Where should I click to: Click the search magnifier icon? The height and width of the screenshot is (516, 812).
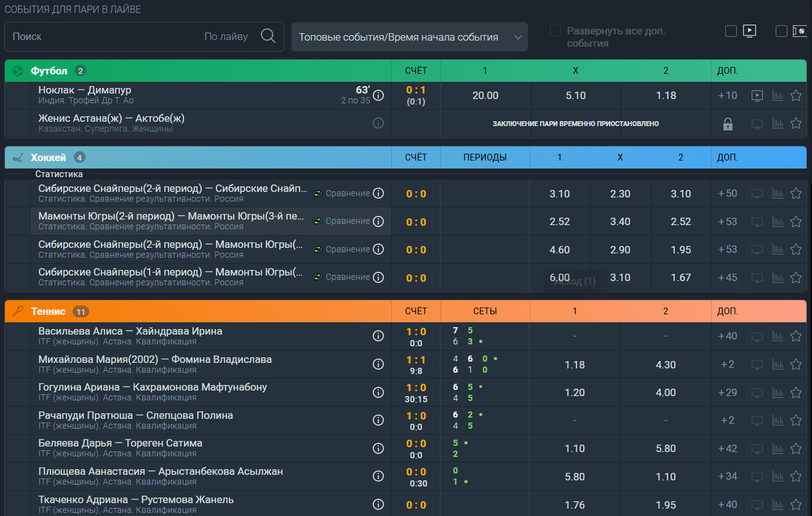pyautogui.click(x=268, y=36)
